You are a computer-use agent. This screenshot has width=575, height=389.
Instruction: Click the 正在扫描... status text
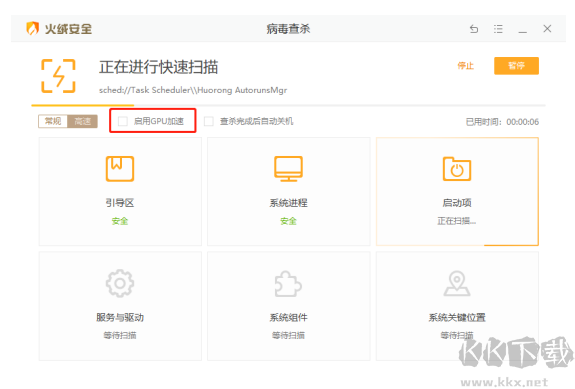[x=457, y=221]
